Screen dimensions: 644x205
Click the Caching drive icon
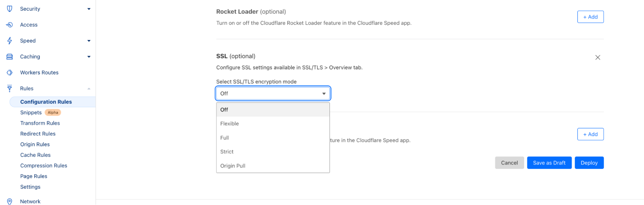[10, 57]
